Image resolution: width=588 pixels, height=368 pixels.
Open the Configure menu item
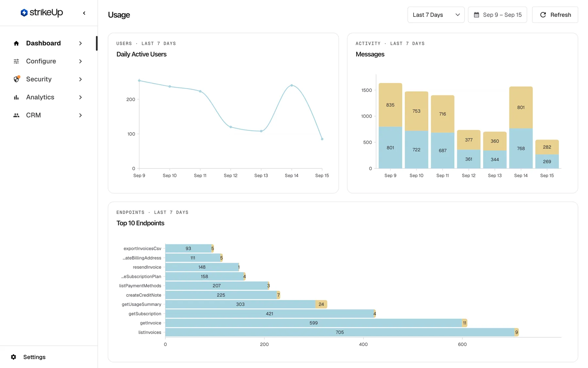point(48,61)
